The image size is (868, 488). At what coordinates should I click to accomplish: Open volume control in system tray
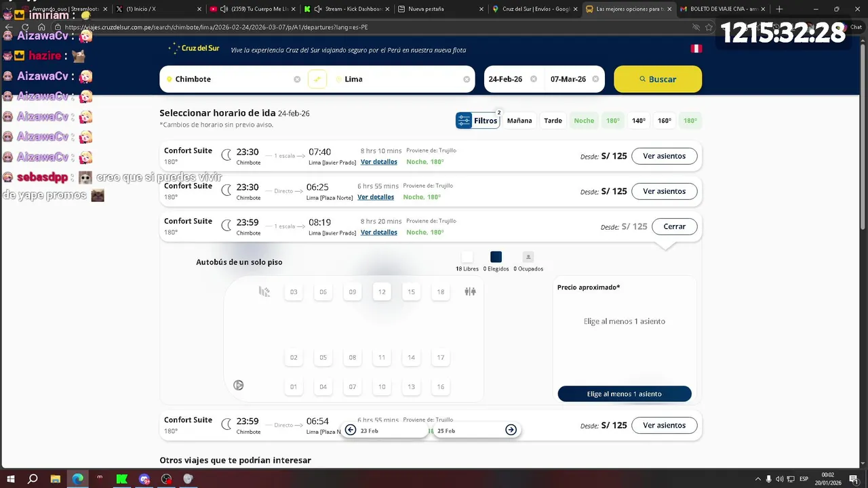point(779,479)
